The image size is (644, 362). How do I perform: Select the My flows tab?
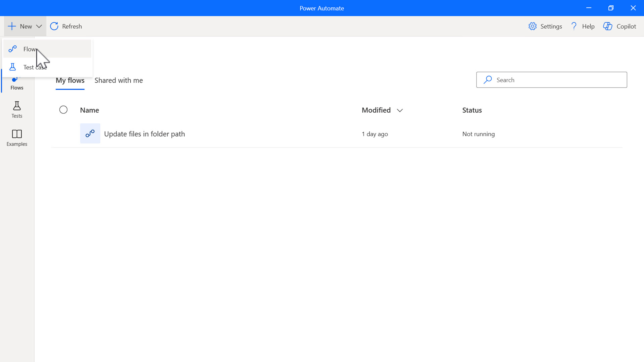70,80
